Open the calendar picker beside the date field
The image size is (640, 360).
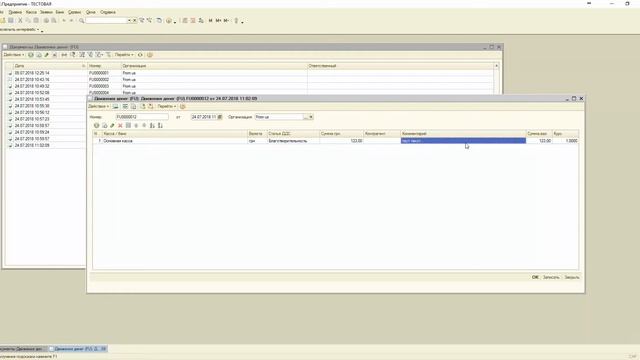(220, 117)
